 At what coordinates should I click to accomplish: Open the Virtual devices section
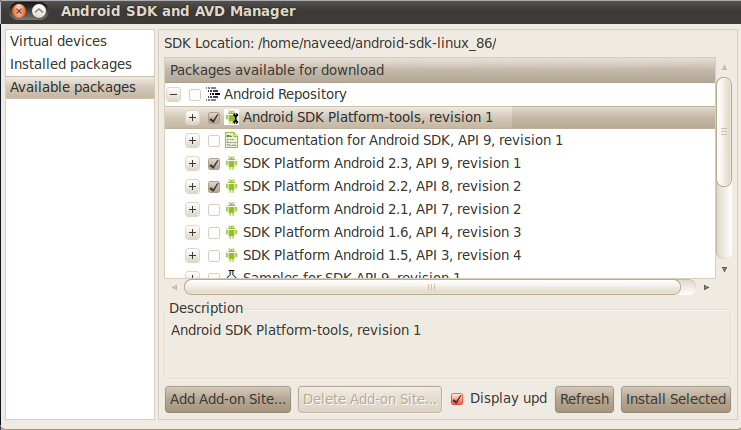point(58,41)
